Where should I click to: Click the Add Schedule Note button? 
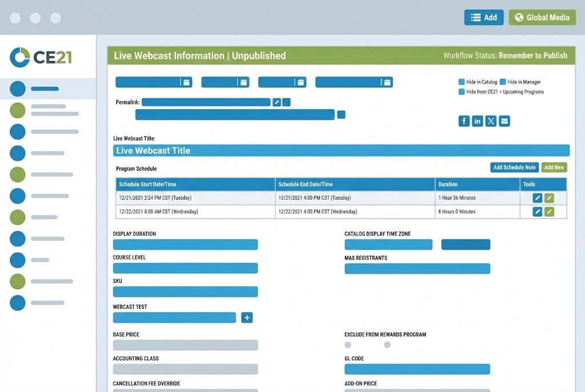click(x=514, y=167)
